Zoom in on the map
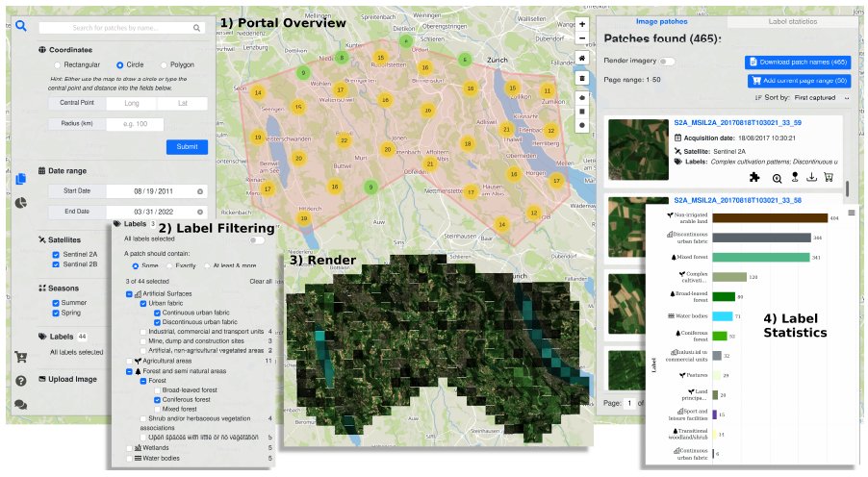Viewport: 868px width, 477px height. pos(582,23)
